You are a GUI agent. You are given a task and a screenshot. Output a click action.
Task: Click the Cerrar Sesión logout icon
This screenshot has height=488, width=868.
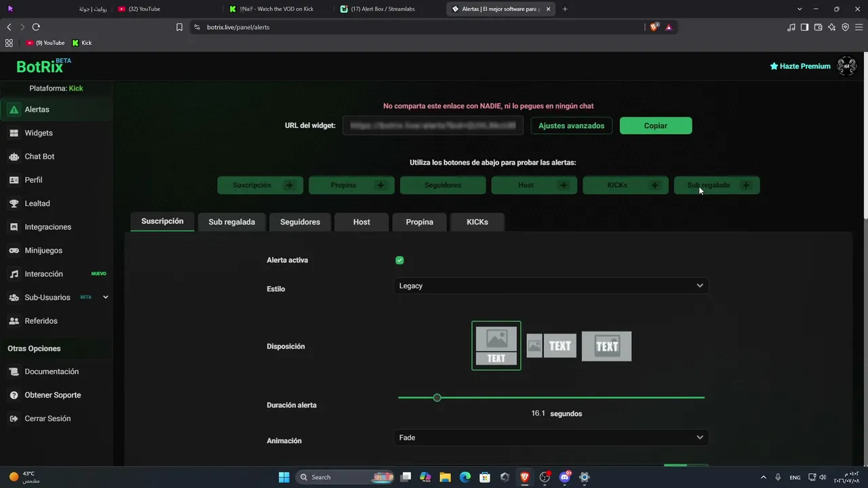[14, 418]
